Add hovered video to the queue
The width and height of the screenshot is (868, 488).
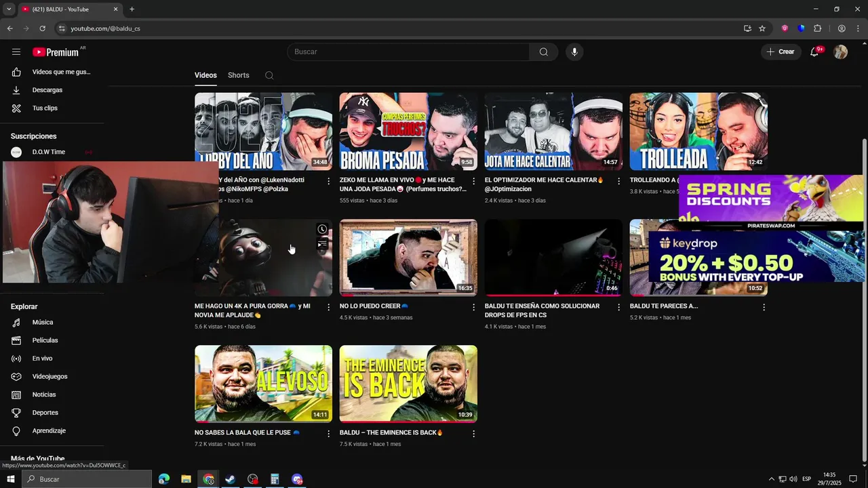pyautogui.click(x=322, y=244)
